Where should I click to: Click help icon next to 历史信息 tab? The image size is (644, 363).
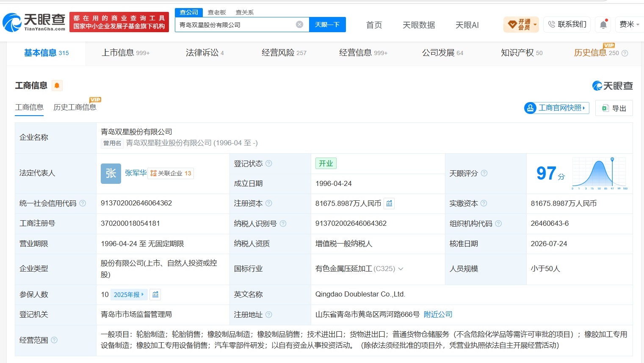625,53
